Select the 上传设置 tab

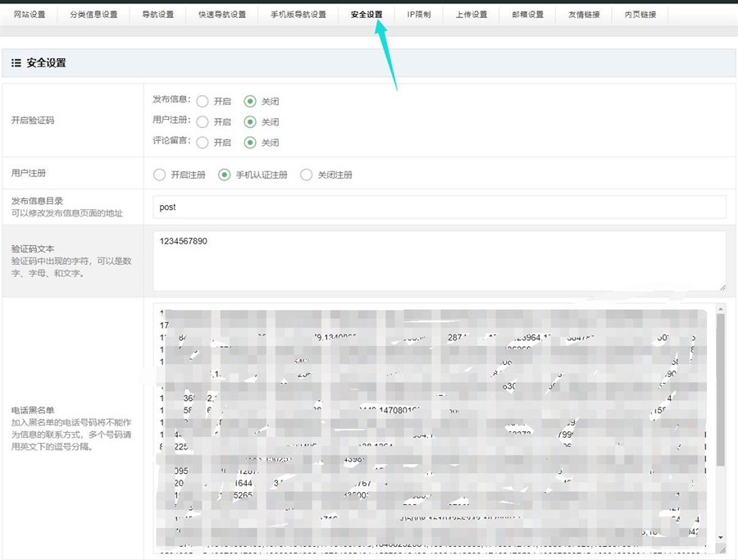click(471, 15)
